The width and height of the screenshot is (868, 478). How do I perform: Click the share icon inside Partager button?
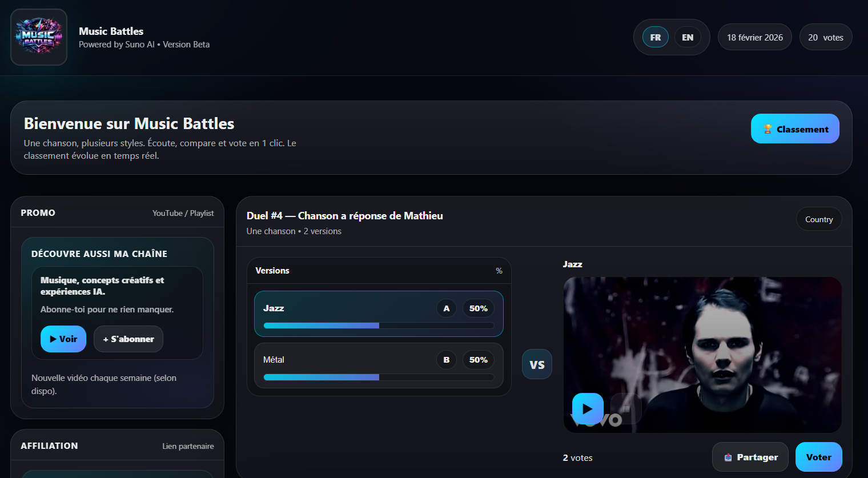pyautogui.click(x=728, y=457)
